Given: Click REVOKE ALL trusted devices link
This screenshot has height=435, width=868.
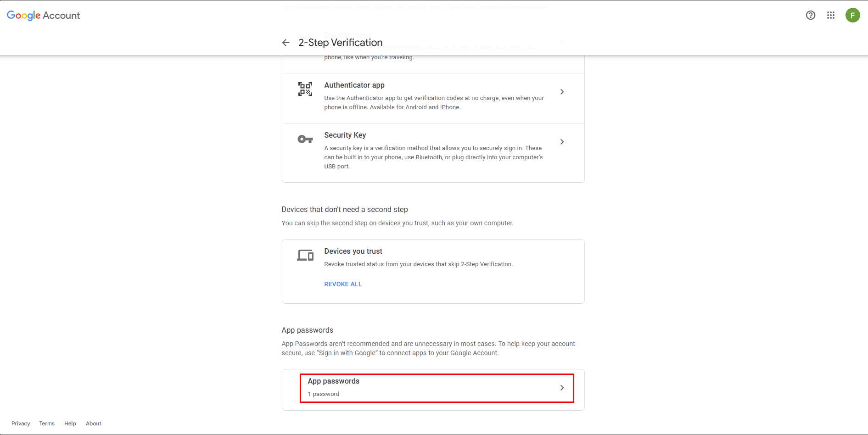Looking at the screenshot, I should 343,284.
